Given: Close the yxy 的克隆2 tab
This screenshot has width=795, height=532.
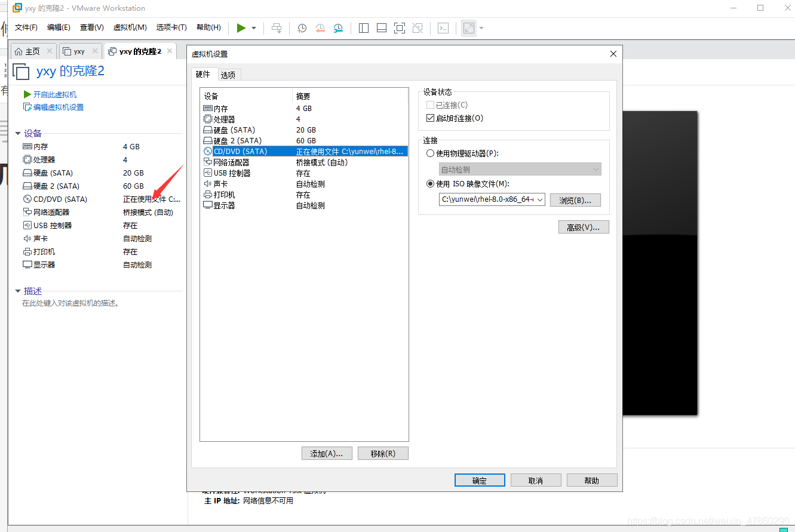Looking at the screenshot, I should (170, 51).
